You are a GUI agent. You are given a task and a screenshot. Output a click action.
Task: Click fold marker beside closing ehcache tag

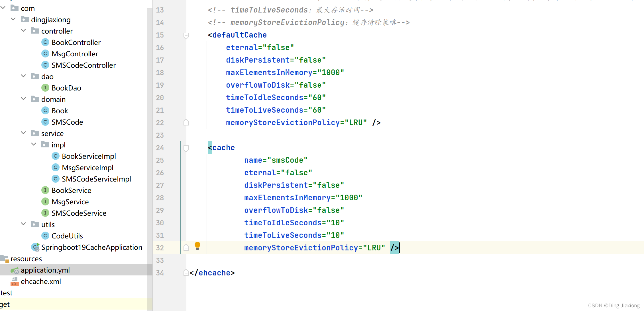tap(186, 273)
